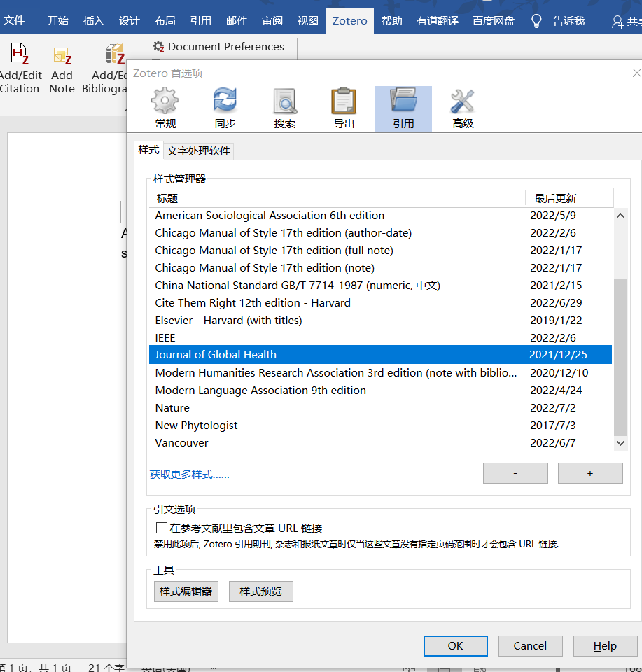Click the plus button to add style
This screenshot has height=672, width=642.
[590, 473]
